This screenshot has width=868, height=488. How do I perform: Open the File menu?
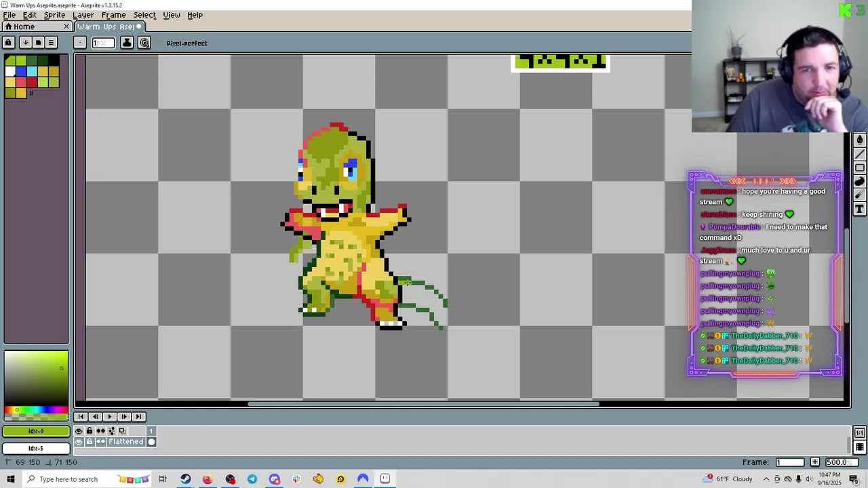click(x=9, y=15)
